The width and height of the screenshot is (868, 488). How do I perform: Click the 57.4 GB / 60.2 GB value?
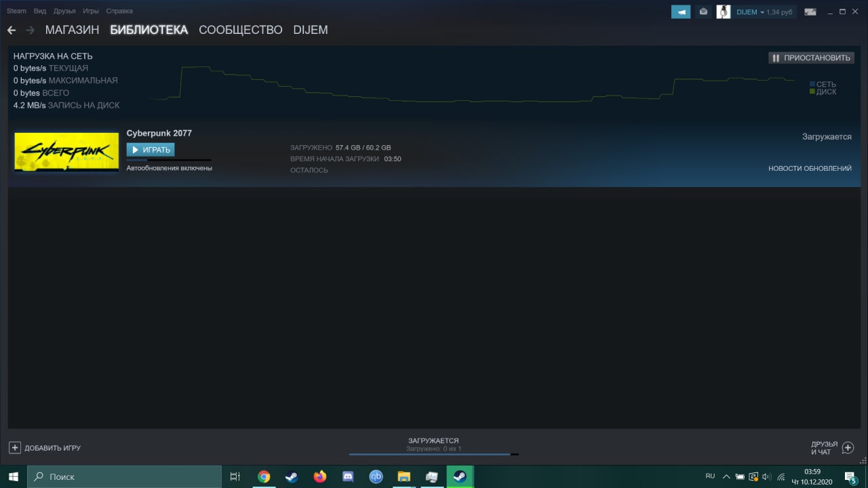pos(363,148)
